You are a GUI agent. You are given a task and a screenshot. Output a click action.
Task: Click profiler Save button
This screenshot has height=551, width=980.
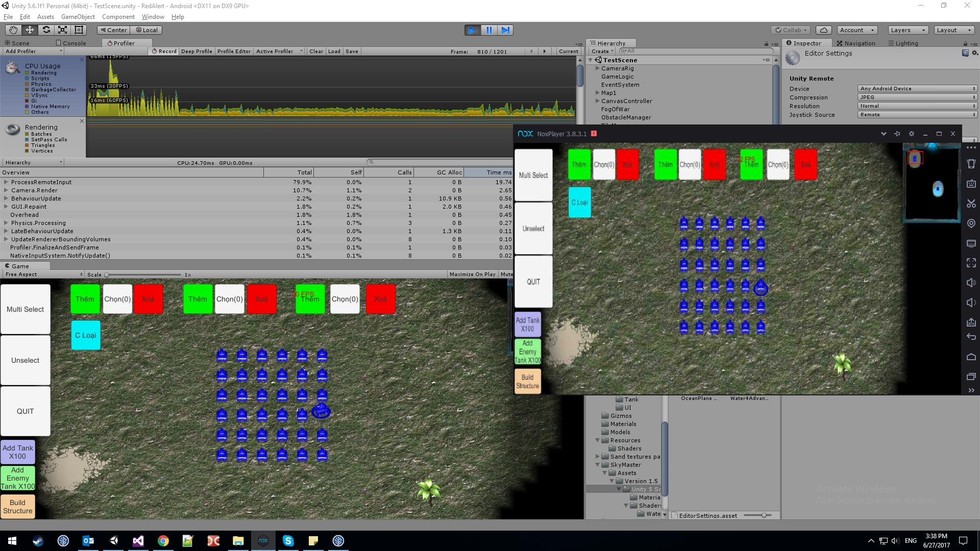tap(352, 52)
